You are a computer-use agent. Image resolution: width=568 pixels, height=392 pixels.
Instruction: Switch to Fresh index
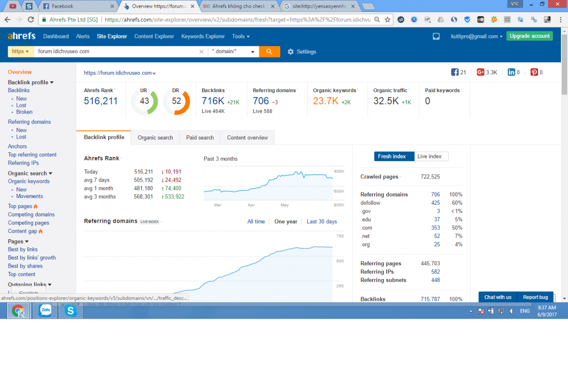pos(394,157)
